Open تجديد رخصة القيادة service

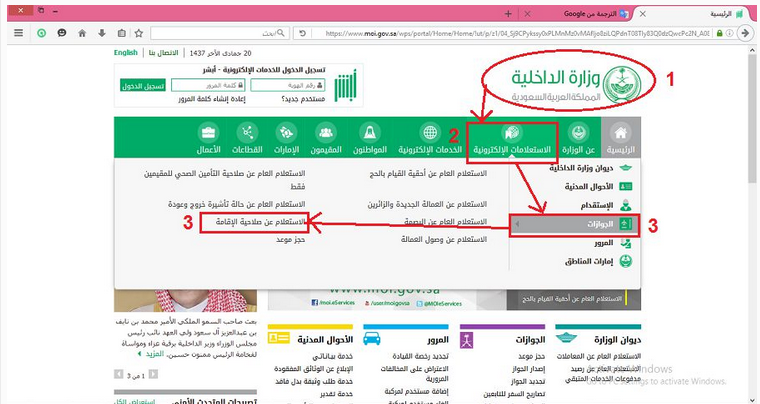pos(420,356)
